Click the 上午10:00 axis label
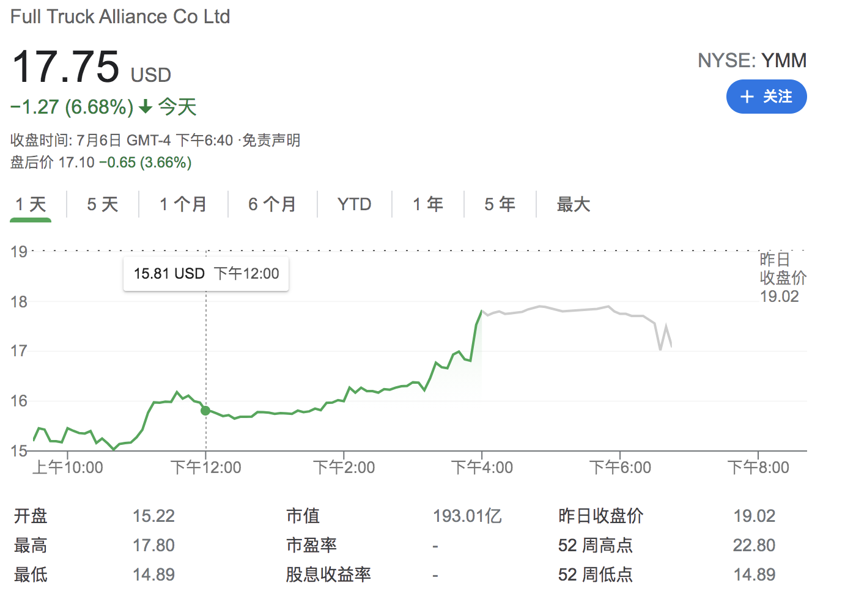The image size is (845, 616). pyautogui.click(x=67, y=468)
